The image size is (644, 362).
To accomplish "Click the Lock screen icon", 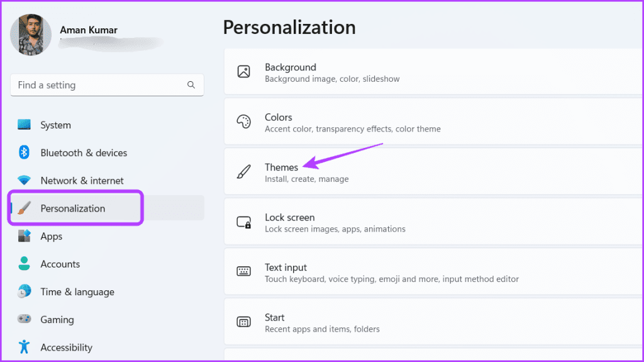I will (x=243, y=222).
